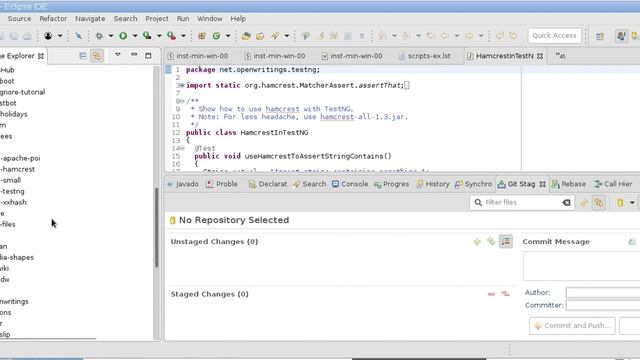Image resolution: width=640 pixels, height=360 pixels.
Task: Click Remove selected from staged icon
Action: (x=491, y=294)
